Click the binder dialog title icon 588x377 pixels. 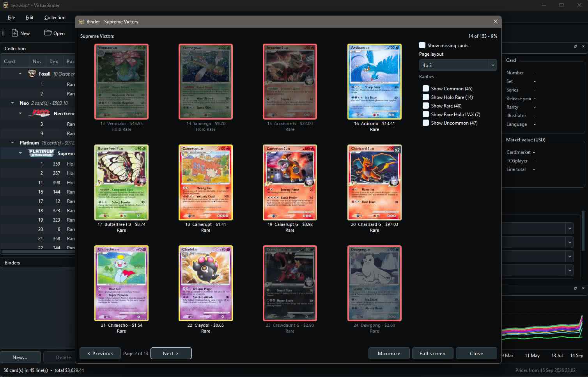pyautogui.click(x=81, y=22)
